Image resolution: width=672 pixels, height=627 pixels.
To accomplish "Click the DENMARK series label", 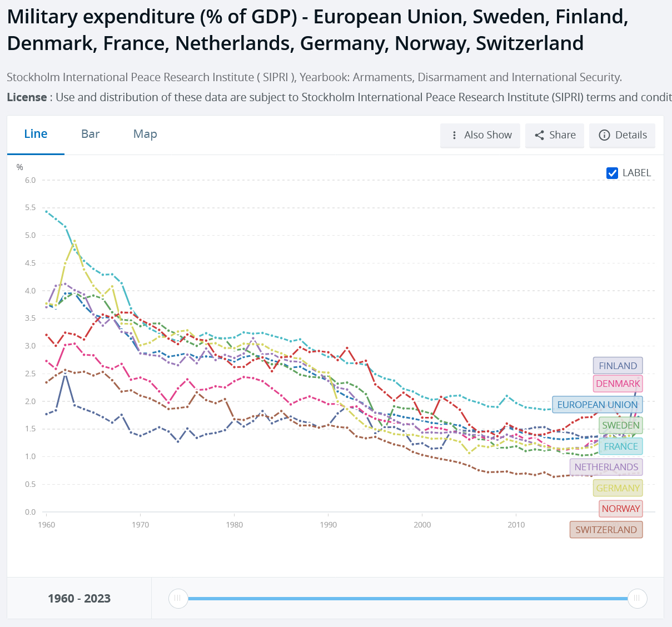I will (x=618, y=384).
